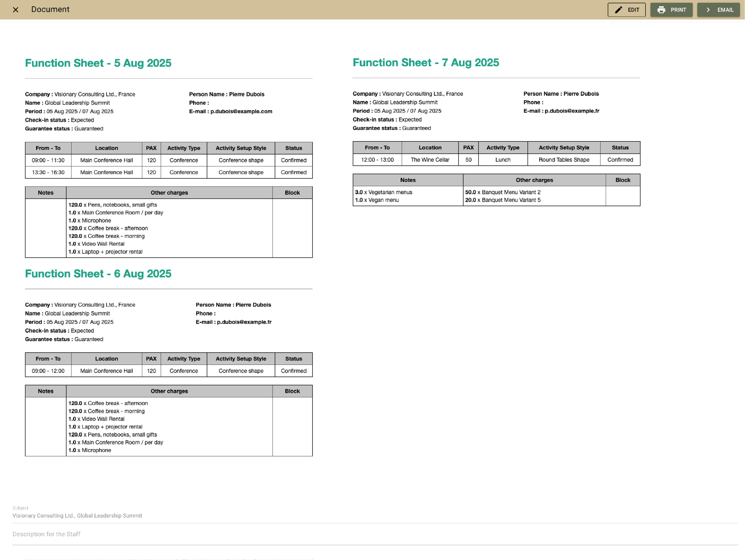Click the Document title in the header bar
The image size is (745, 560).
[x=50, y=9]
